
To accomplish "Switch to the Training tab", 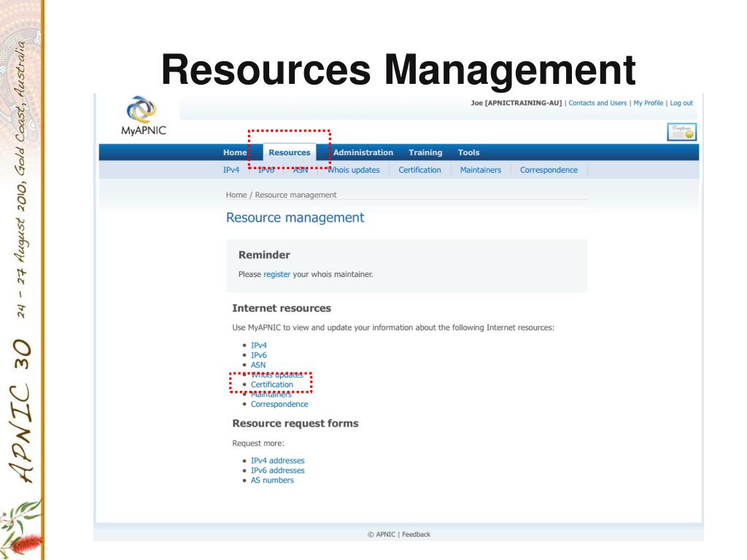I will point(425,152).
